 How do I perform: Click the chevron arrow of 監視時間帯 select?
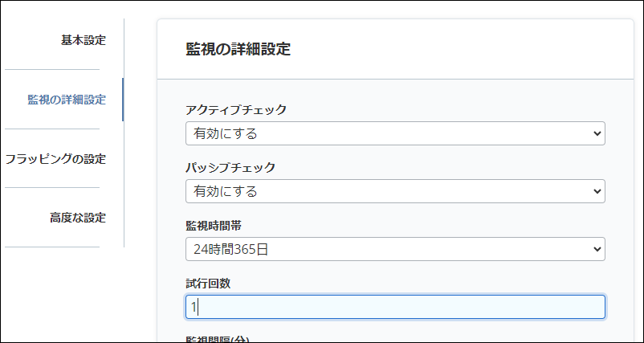[x=596, y=249]
